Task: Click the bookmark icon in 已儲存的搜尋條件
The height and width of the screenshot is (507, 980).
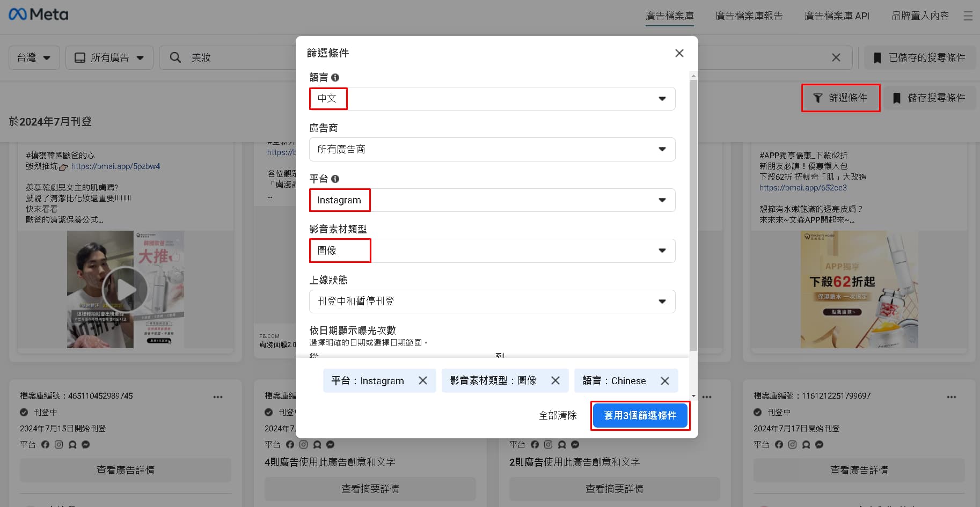Action: tap(877, 57)
